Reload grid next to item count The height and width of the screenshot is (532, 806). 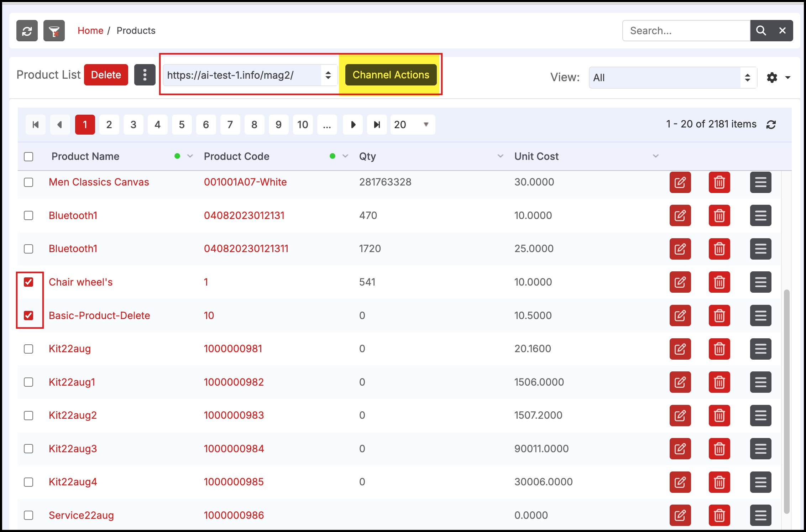(771, 124)
